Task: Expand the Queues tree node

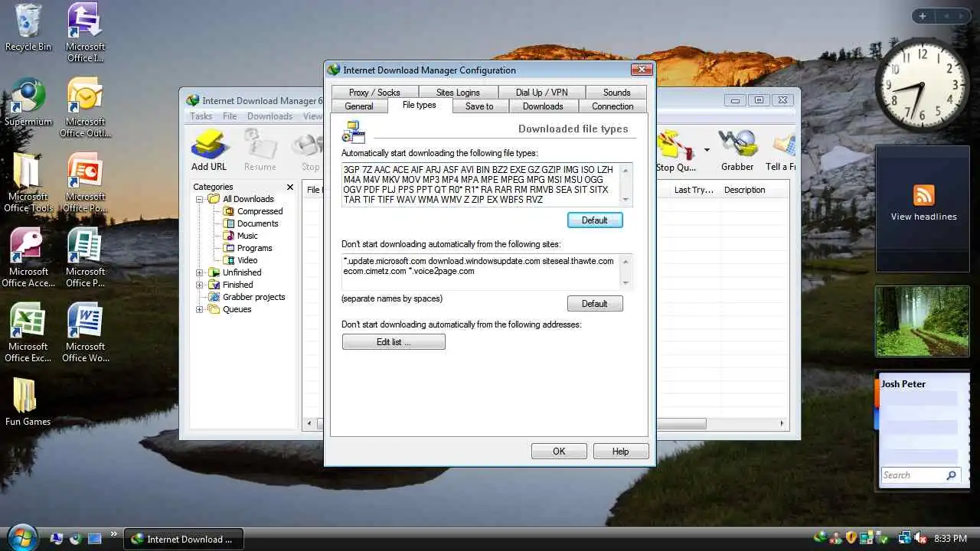Action: click(200, 309)
